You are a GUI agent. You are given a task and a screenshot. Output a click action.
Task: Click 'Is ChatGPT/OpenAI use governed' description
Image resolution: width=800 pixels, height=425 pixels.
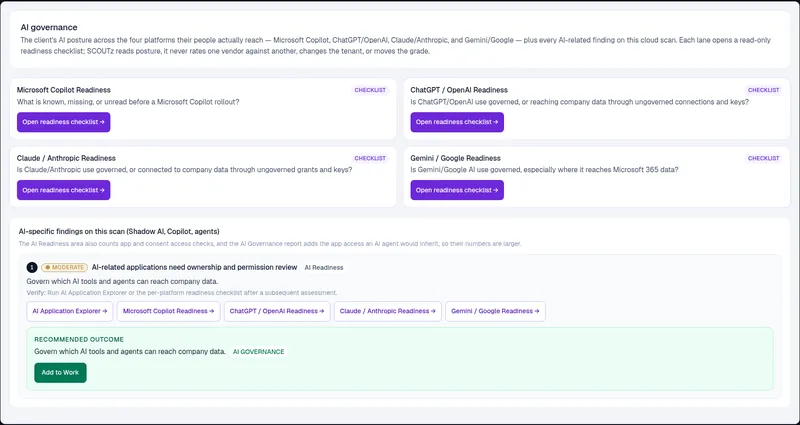580,102
